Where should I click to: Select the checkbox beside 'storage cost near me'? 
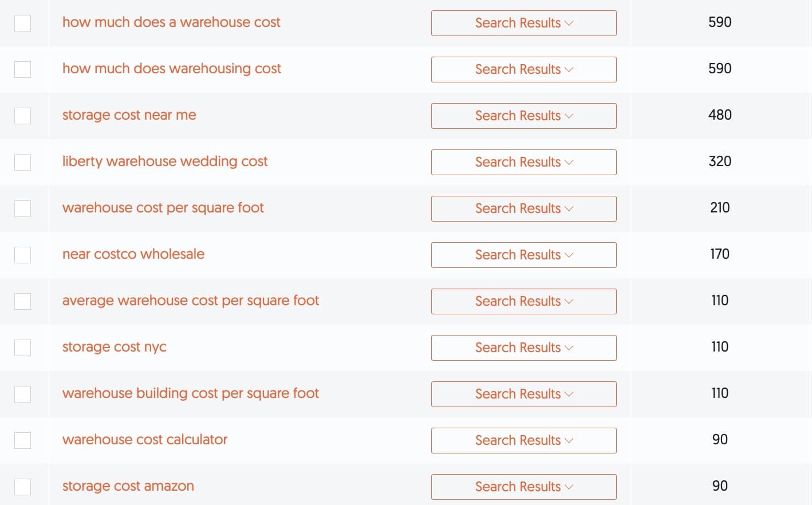pos(22,116)
